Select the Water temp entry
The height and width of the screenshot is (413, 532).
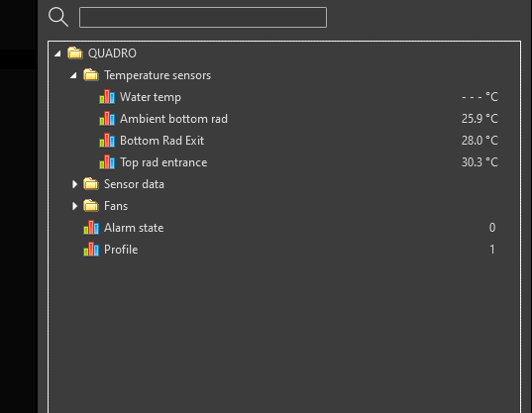[x=151, y=97]
